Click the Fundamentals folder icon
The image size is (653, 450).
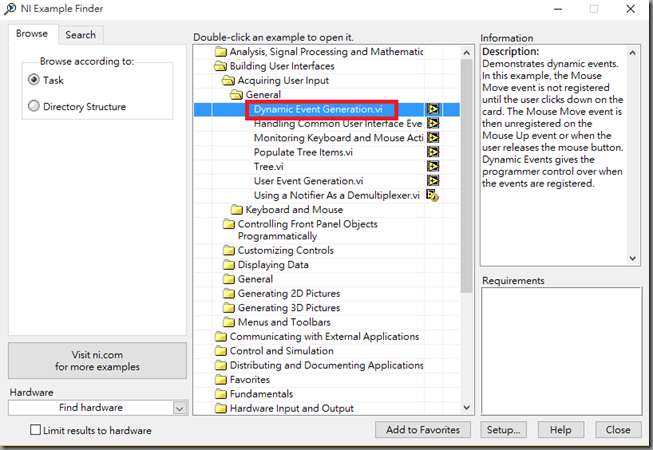click(x=220, y=394)
